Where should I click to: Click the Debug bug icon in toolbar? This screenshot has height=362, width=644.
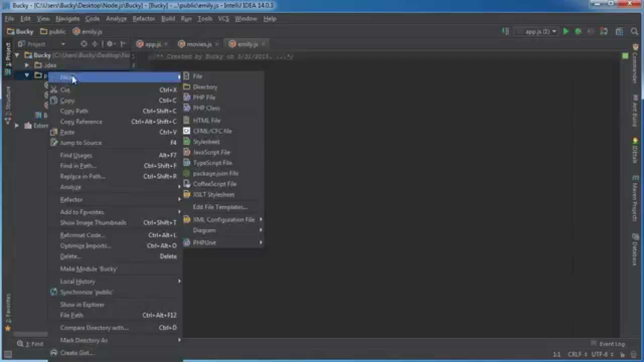(578, 31)
